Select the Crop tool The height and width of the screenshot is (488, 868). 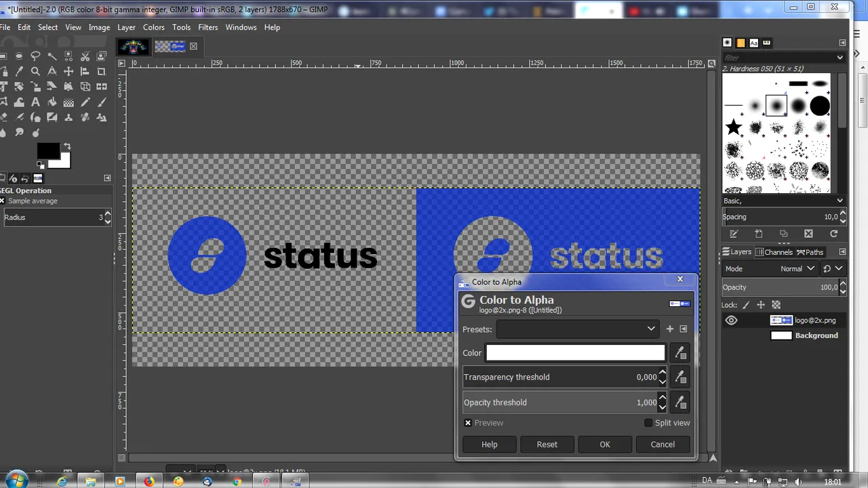click(102, 71)
